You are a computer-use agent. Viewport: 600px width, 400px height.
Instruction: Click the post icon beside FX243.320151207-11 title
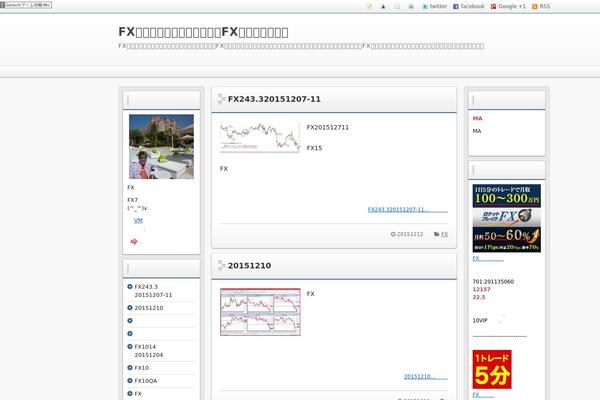click(x=222, y=99)
